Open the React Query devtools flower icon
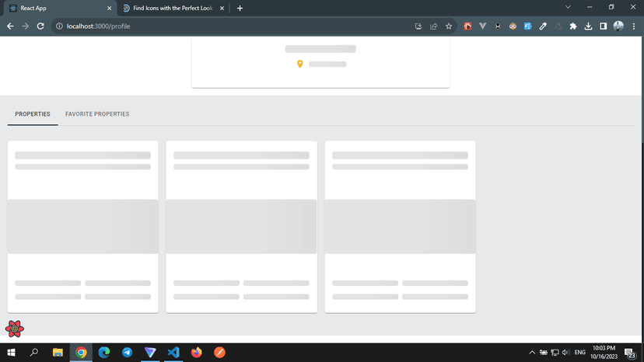The height and width of the screenshot is (362, 644). (x=14, y=329)
